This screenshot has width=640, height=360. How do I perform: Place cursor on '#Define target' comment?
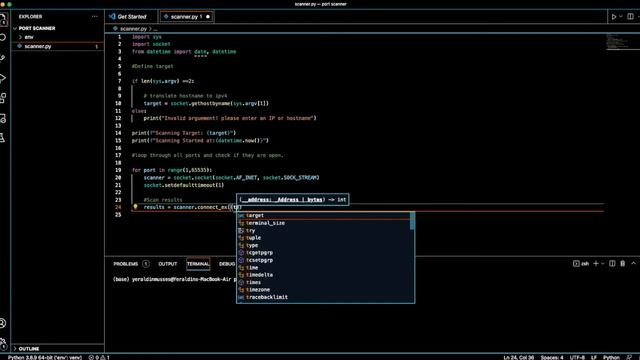[153, 66]
